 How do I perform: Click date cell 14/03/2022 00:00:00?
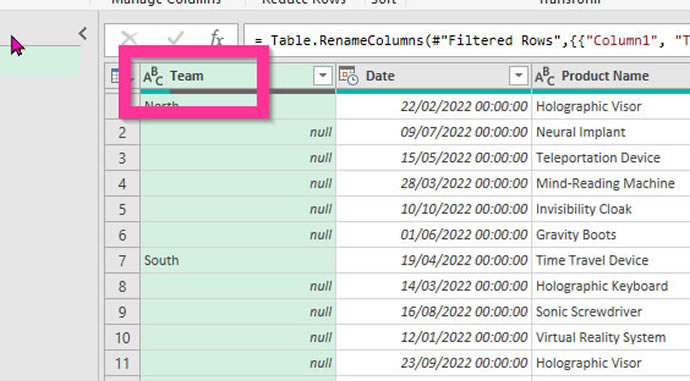[433, 286]
